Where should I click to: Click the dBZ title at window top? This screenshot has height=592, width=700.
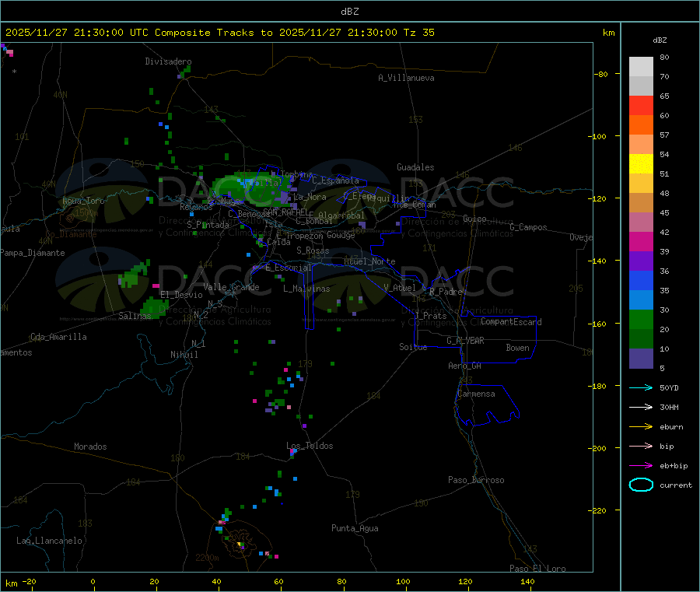349,11
